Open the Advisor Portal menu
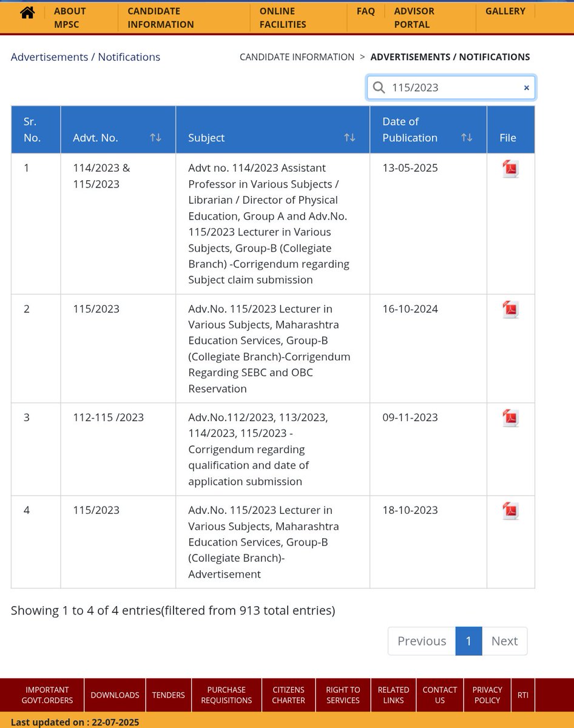 coord(414,18)
